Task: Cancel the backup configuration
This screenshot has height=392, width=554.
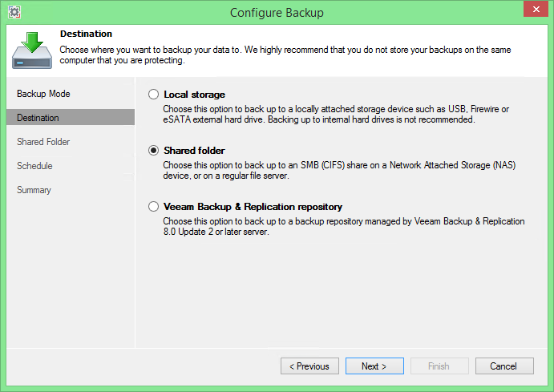Action: pos(504,366)
